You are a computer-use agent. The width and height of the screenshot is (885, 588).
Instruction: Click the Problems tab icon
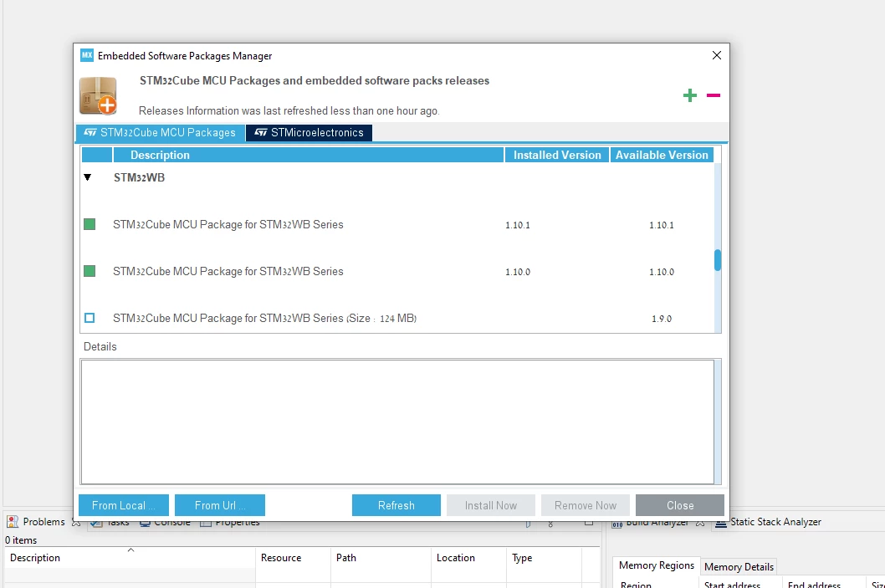(13, 521)
